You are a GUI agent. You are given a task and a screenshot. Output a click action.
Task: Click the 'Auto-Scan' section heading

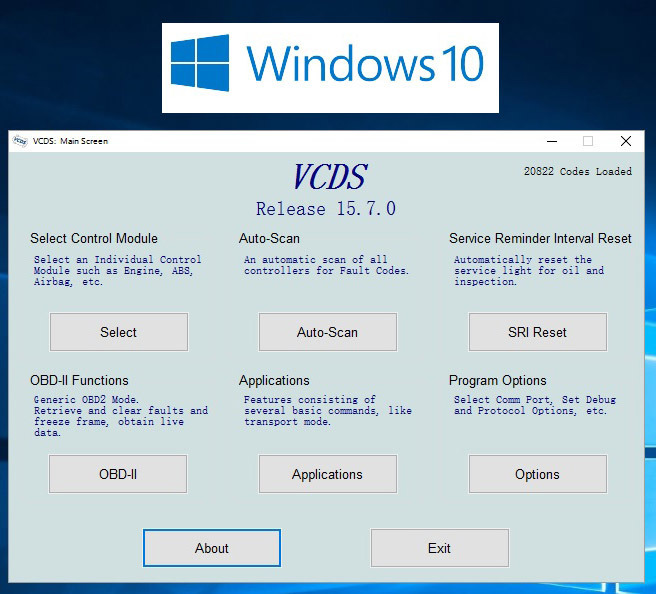pyautogui.click(x=269, y=238)
